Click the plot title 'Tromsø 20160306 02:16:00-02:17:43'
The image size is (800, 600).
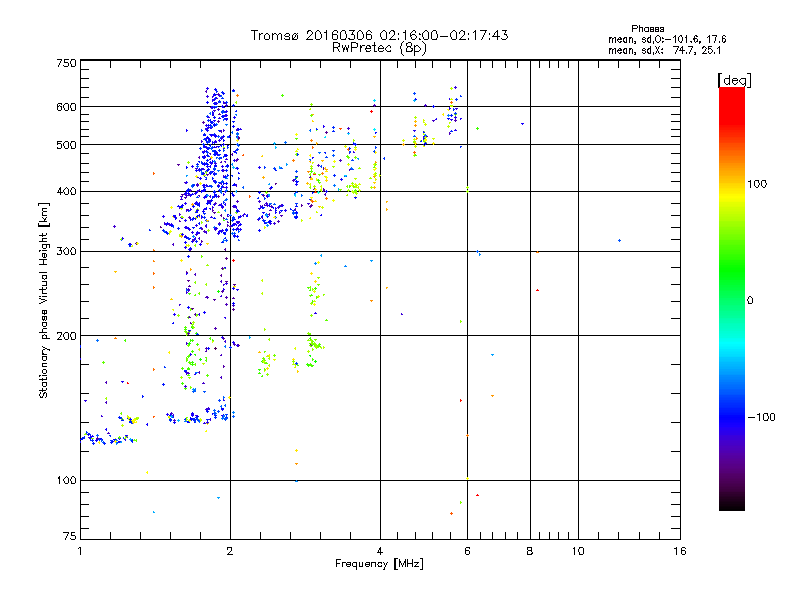click(x=379, y=35)
